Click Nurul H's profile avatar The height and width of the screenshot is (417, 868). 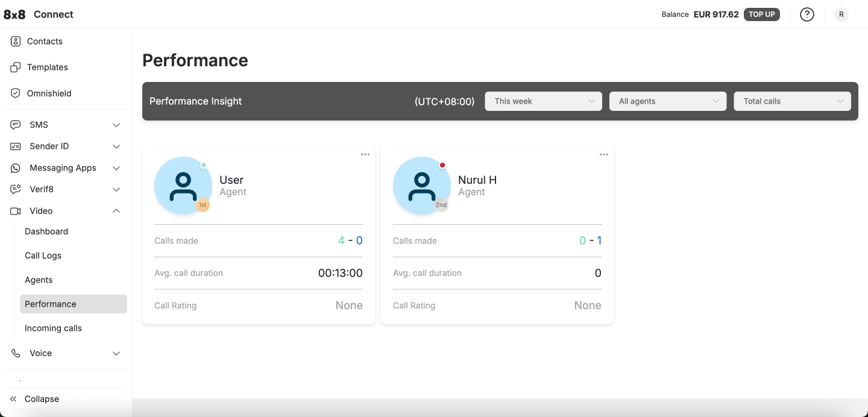coord(421,186)
